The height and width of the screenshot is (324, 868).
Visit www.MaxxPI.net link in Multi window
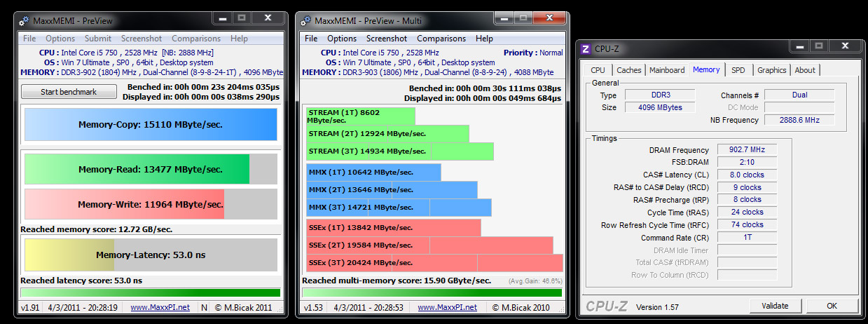tap(447, 307)
